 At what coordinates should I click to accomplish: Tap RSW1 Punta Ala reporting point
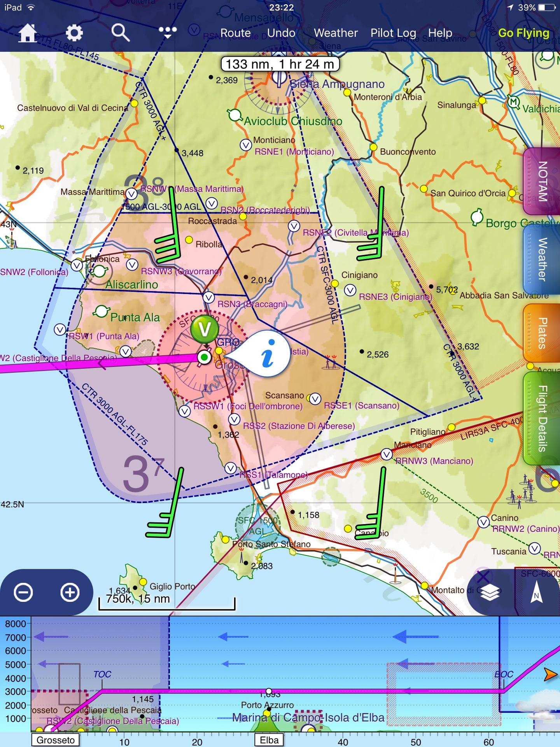[60, 330]
